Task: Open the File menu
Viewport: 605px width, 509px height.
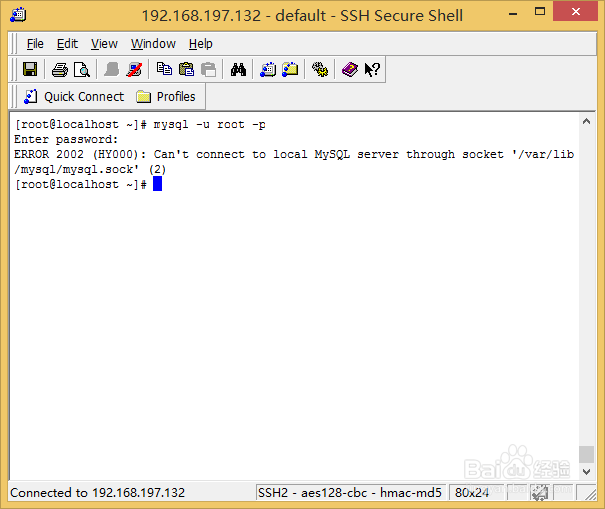Action: (35, 44)
